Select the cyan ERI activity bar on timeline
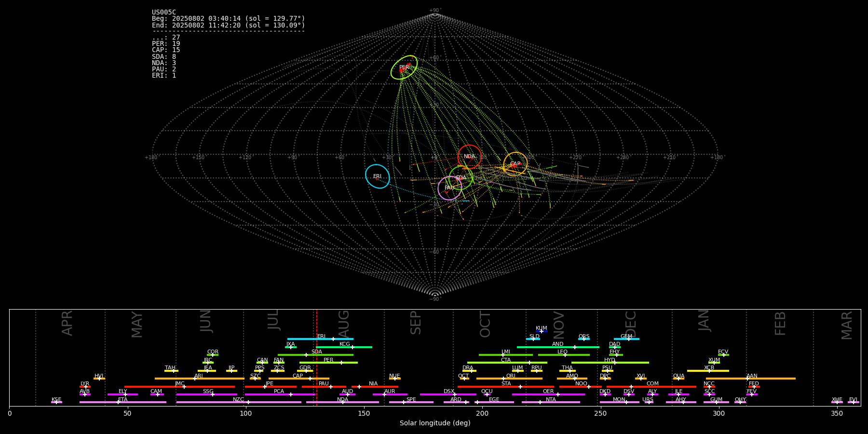The height and width of the screenshot is (434, 868). 320,339
